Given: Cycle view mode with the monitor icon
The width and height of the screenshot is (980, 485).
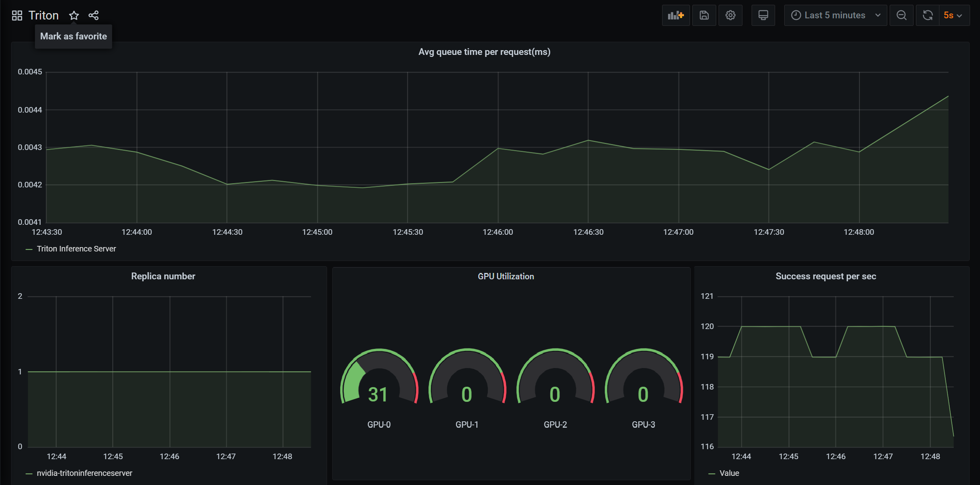Looking at the screenshot, I should coord(763,16).
